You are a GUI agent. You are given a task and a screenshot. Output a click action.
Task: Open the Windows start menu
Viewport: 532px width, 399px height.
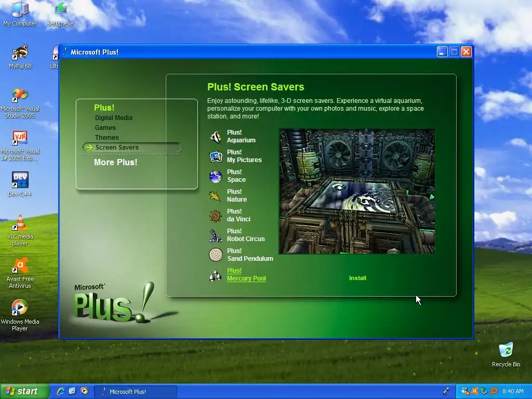tap(24, 391)
